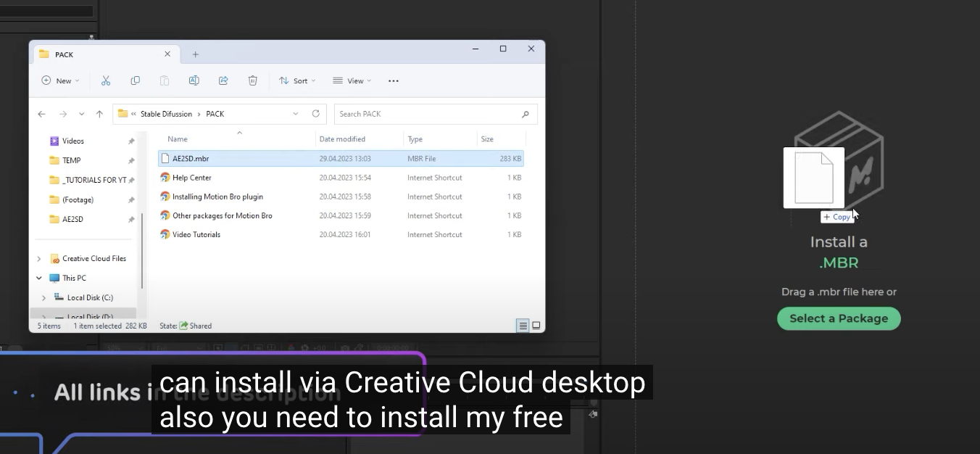Click the Select a Package button

click(x=839, y=318)
